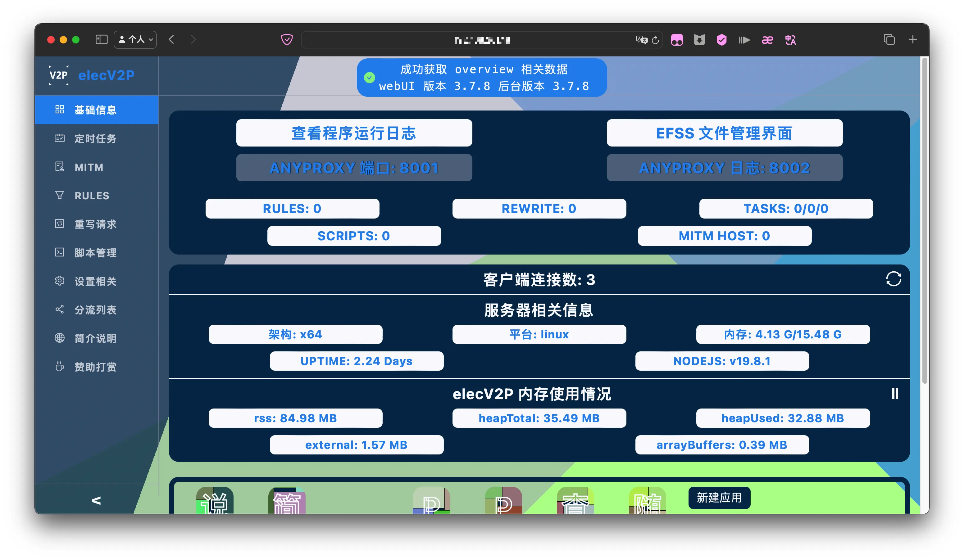Viewport: 964px width, 560px height.
Task: Open the RULES section in the sidebar
Action: 92,196
